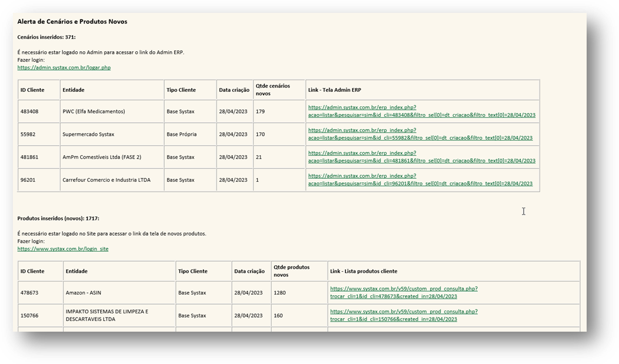Click the line 'É necessário estar logado no Admin...'
The height and width of the screenshot is (364, 619).
pyautogui.click(x=101, y=52)
